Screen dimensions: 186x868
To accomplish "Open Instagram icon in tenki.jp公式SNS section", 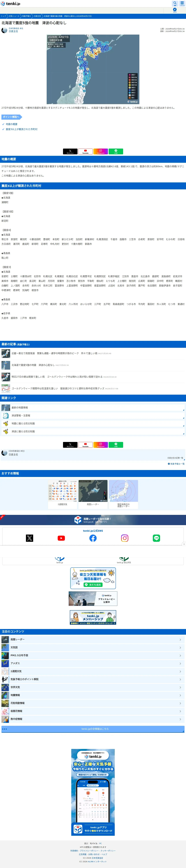I will click(125, 538).
